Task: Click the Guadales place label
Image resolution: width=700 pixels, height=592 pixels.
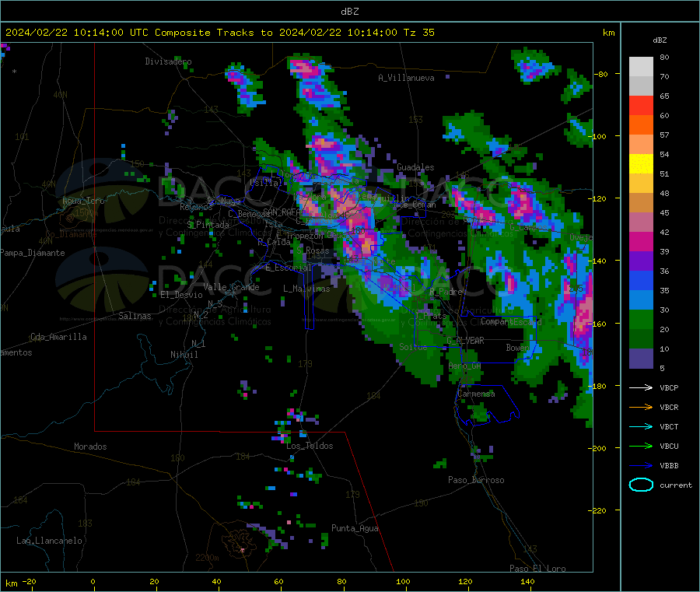Action: click(x=415, y=167)
